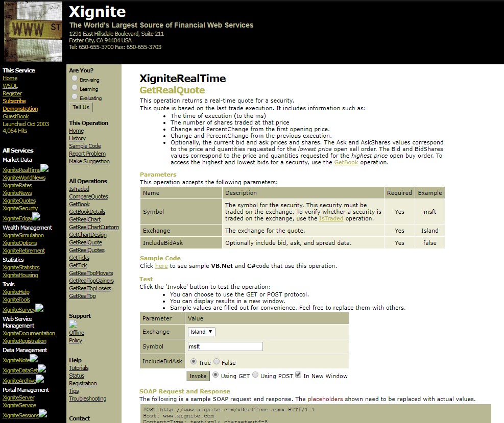Image resolution: width=504 pixels, height=423 pixels.
Task: Click the 'here' sample code link
Action: pos(161,266)
